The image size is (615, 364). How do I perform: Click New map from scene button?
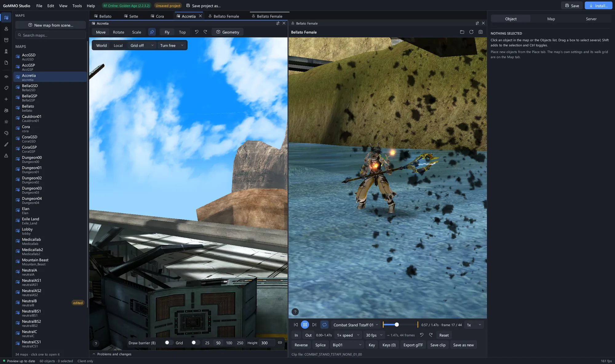click(x=50, y=25)
